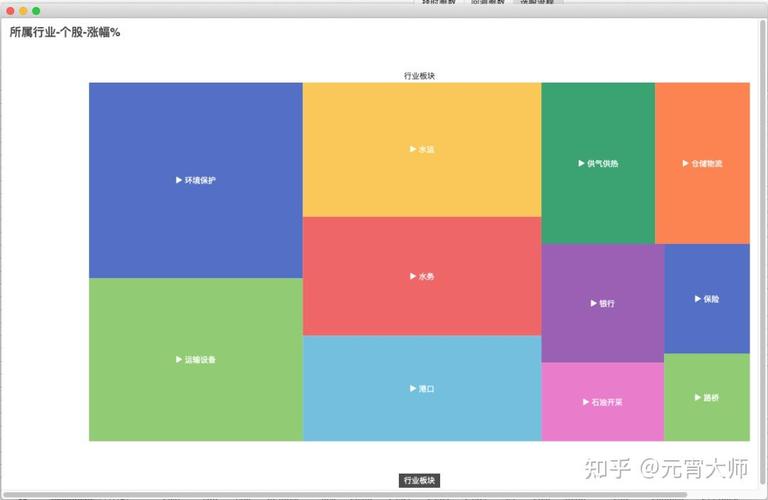The height and width of the screenshot is (500, 768).
Task: Click the horizontal scrollbar at window bottom
Action: coord(350,494)
